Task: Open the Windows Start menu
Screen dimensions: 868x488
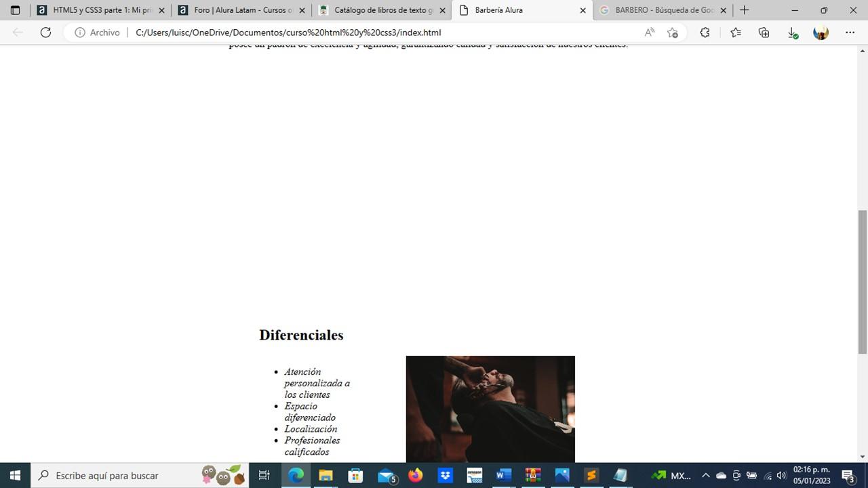Action: pyautogui.click(x=15, y=475)
